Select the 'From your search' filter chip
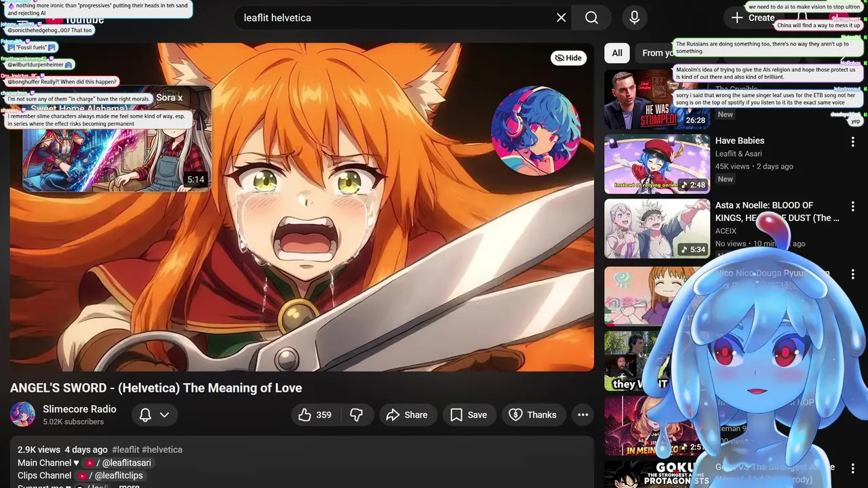Screen dimensions: 868x488 coord(656,53)
